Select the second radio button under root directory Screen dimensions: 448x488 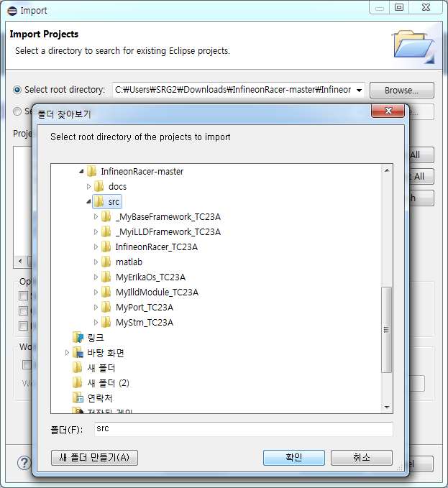pos(17,111)
